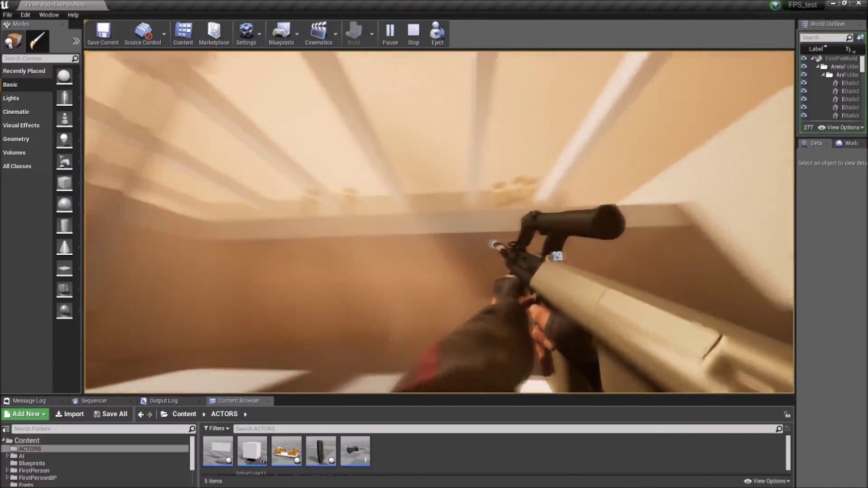Open Source Control from the toolbar

point(142,34)
